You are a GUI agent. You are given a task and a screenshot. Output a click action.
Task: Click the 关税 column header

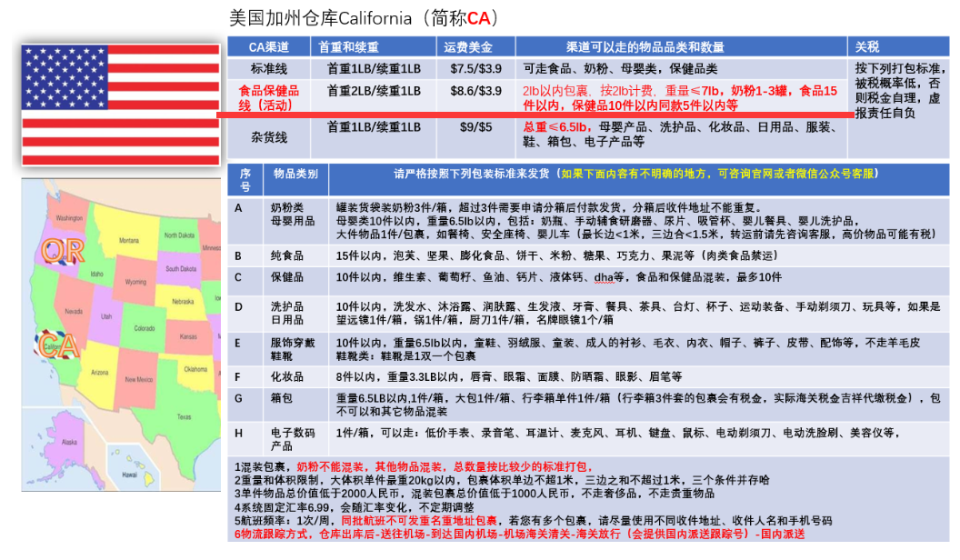(x=867, y=46)
